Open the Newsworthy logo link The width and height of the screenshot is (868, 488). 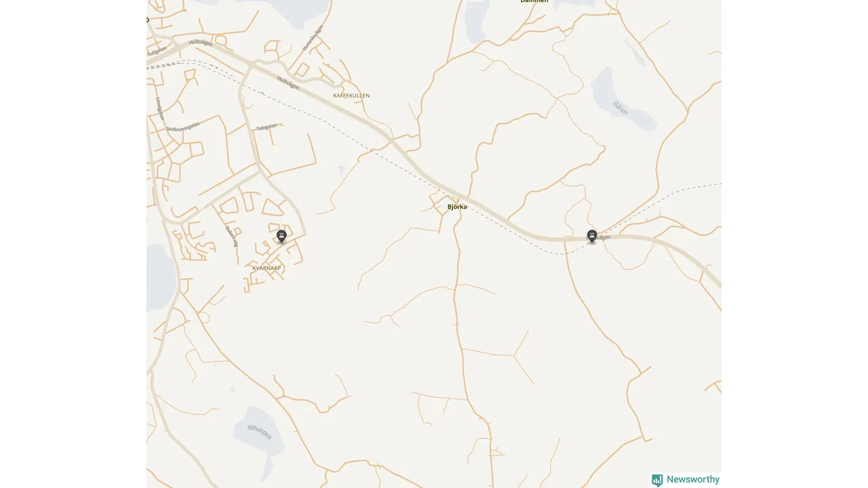[x=686, y=480]
